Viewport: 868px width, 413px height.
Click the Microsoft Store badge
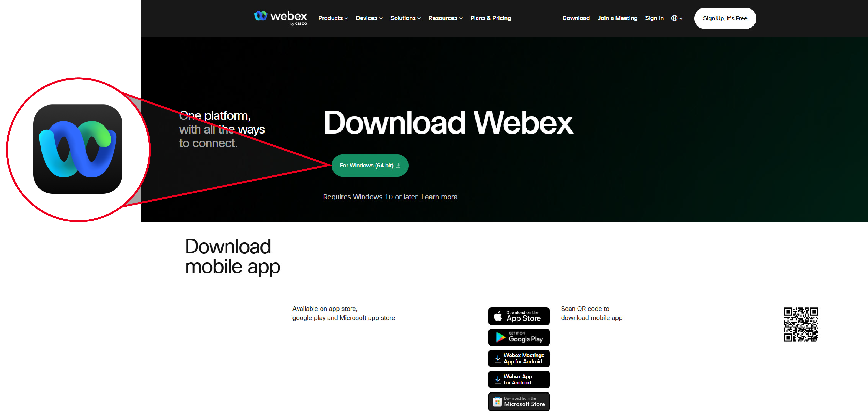pos(519,401)
